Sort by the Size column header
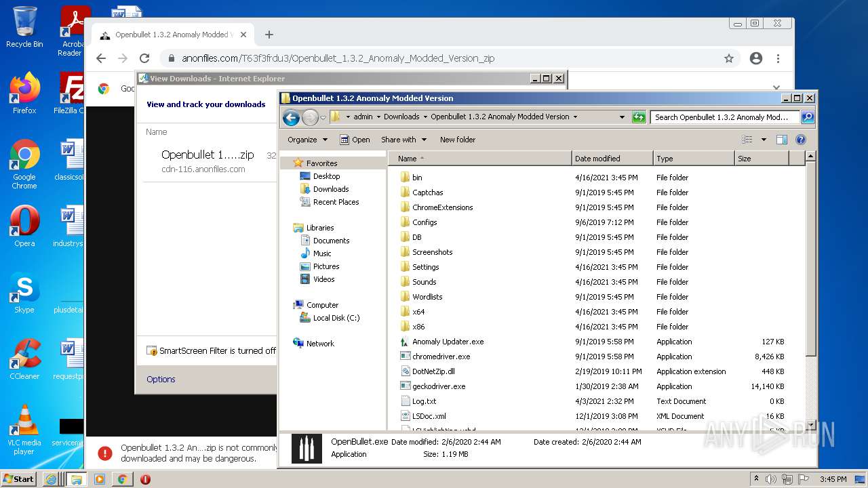Screen dimensions: 868x488 [x=762, y=159]
